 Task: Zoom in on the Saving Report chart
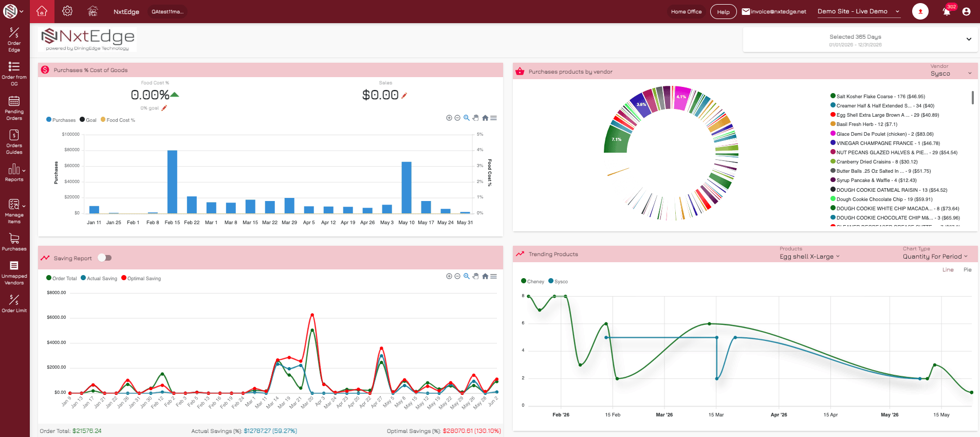(449, 276)
